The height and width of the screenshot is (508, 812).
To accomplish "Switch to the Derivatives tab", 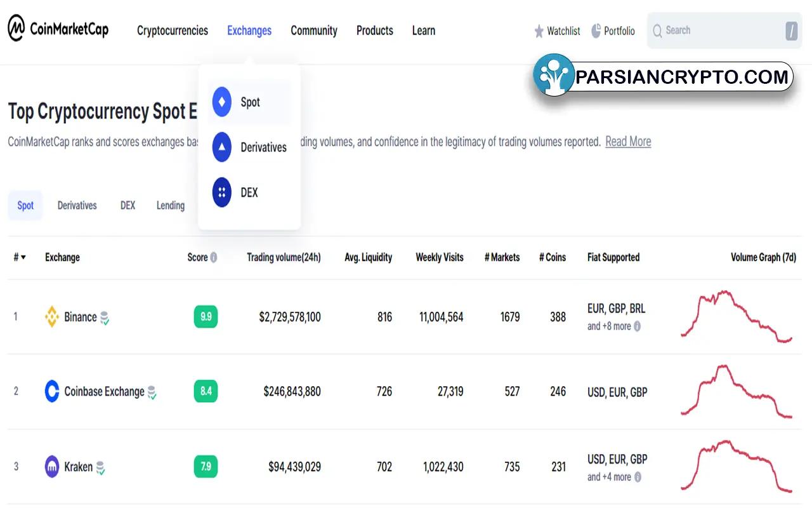I will [x=77, y=206].
